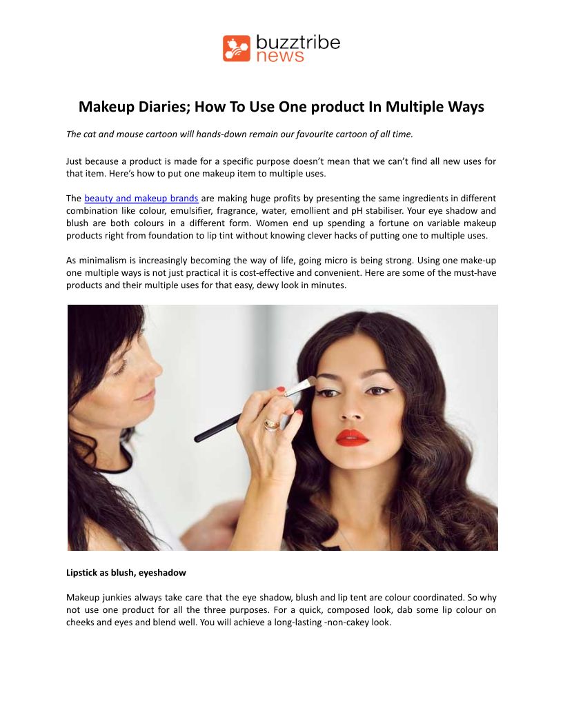Image resolution: width=563 pixels, height=728 pixels.
Task: Click the Makeup junkies paragraph
Action: click(x=281, y=609)
